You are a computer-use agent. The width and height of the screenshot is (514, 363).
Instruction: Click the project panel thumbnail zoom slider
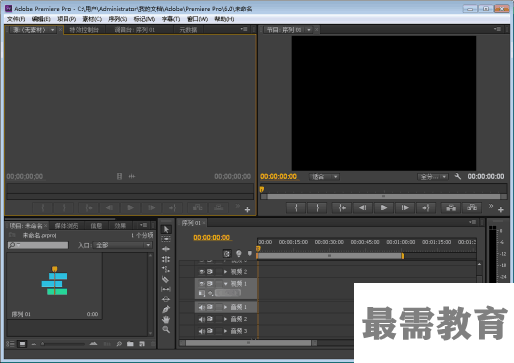[x=63, y=344]
